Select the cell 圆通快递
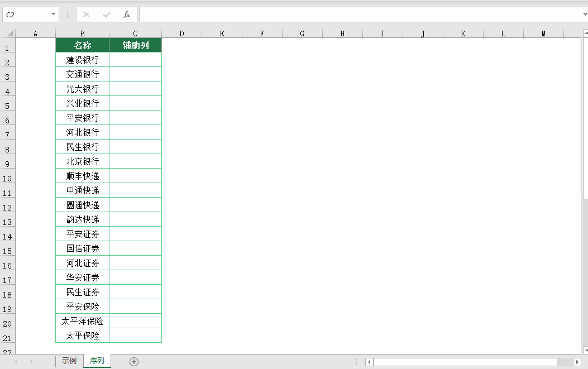The image size is (588, 369). [82, 205]
